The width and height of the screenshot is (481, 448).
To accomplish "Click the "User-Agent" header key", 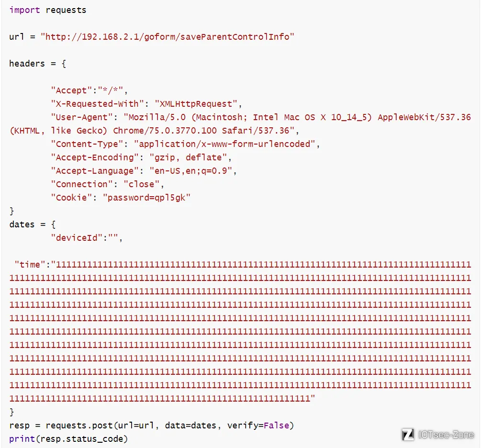I will (x=81, y=117).
